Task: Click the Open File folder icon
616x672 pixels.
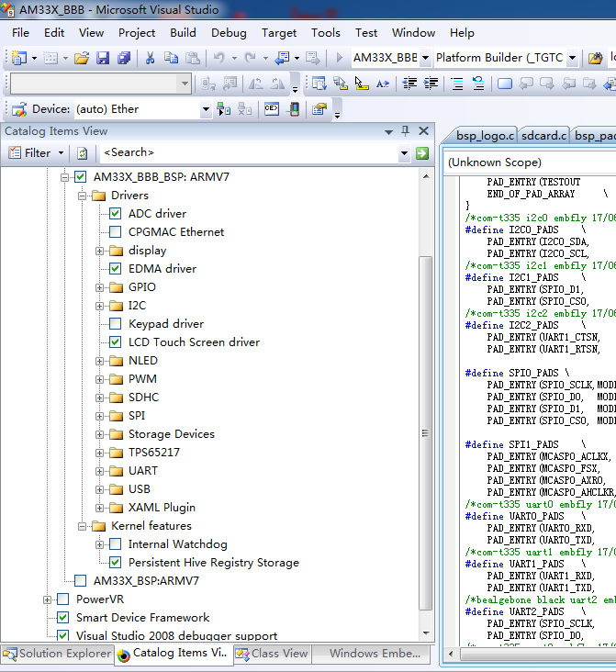Action: click(x=82, y=58)
